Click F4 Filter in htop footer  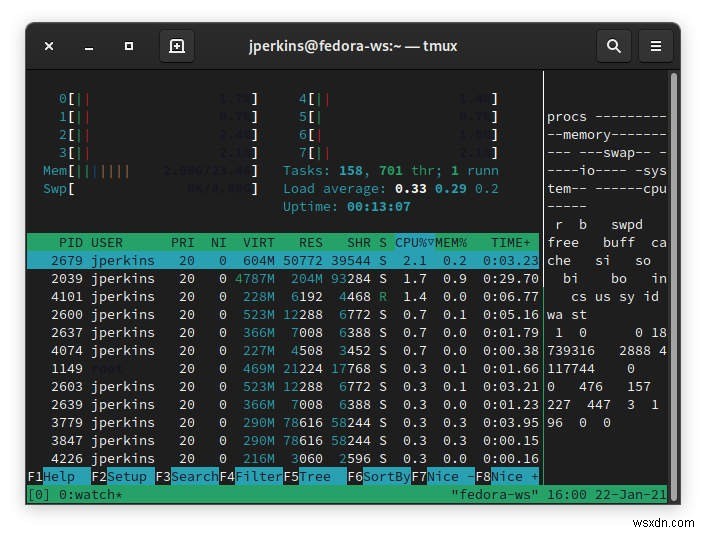[251, 476]
